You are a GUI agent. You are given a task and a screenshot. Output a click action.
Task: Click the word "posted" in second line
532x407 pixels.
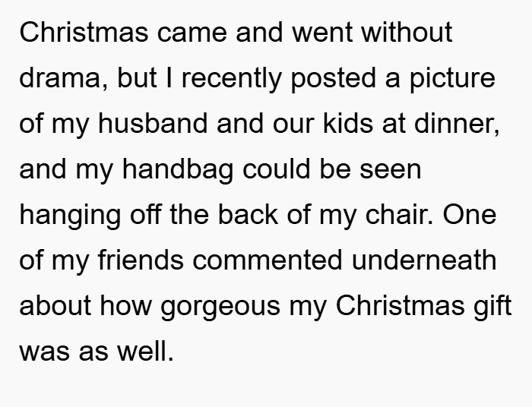[334, 79]
